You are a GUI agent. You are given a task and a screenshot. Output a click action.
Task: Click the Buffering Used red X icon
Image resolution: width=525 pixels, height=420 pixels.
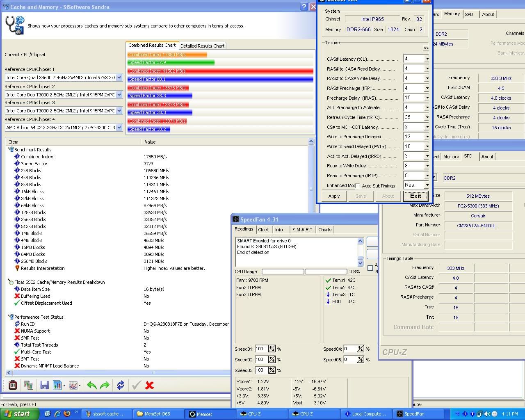(17, 296)
